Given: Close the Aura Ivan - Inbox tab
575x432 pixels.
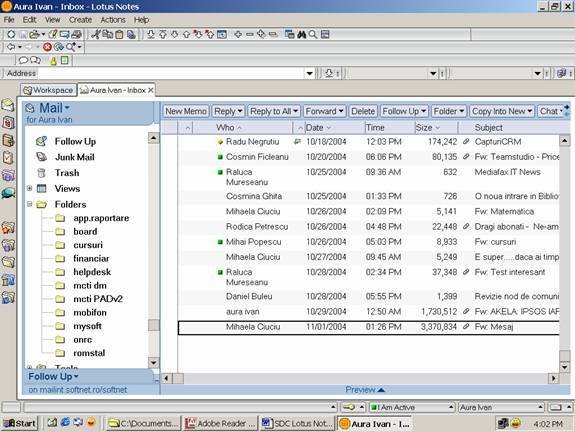Looking at the screenshot, I should [151, 90].
